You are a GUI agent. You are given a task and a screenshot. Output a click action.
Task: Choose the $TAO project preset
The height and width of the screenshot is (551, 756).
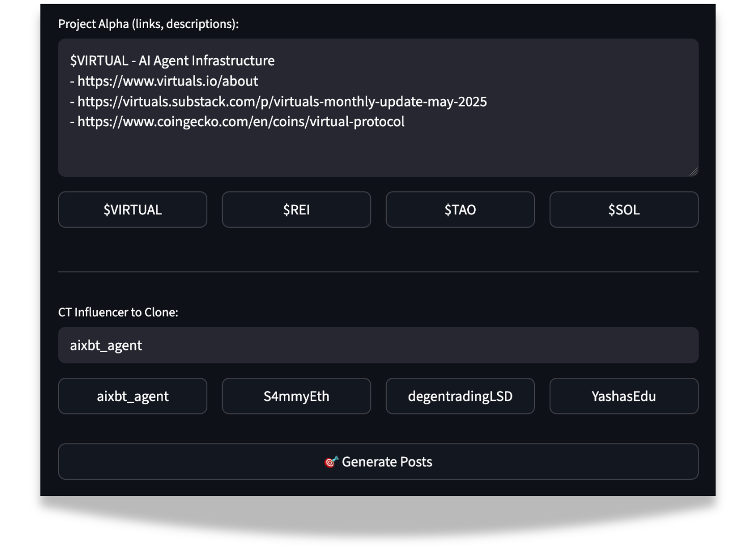460,209
